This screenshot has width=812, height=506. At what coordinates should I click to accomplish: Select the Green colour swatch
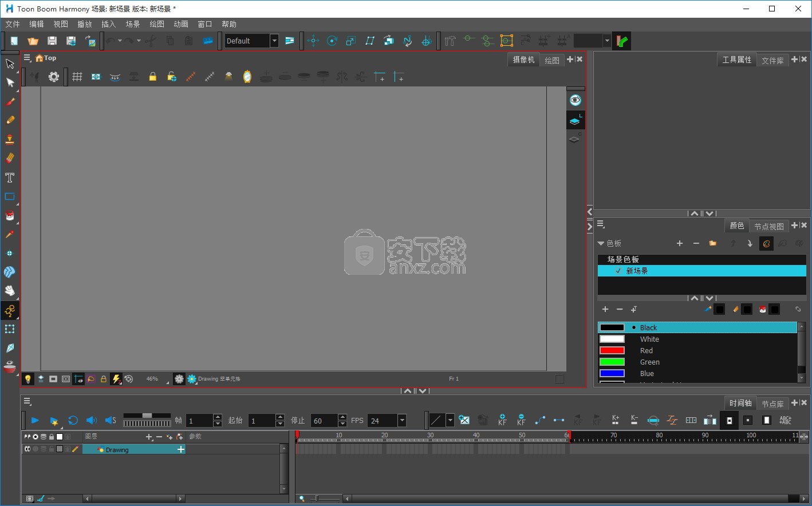(x=612, y=362)
